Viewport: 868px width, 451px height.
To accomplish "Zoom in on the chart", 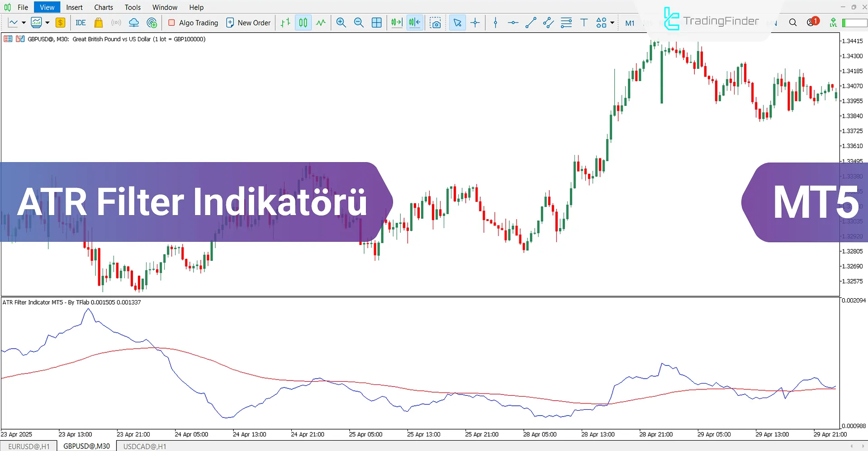I will 341,22.
